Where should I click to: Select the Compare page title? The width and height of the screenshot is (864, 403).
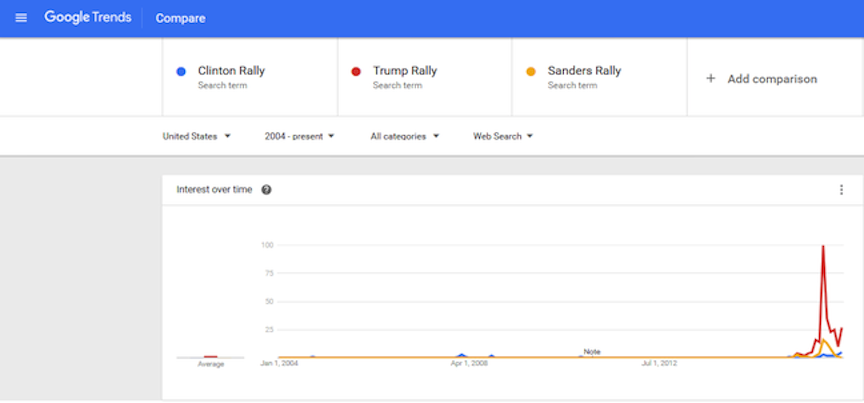[x=180, y=18]
